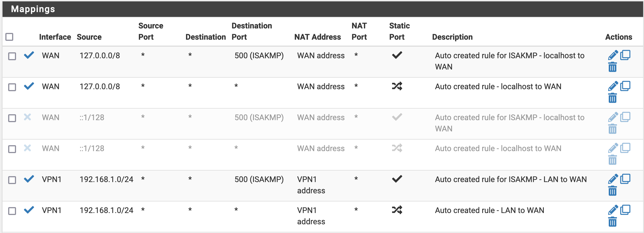Copy the last VPN1 LAN to WAN mapping
644x233 pixels.
(x=625, y=210)
